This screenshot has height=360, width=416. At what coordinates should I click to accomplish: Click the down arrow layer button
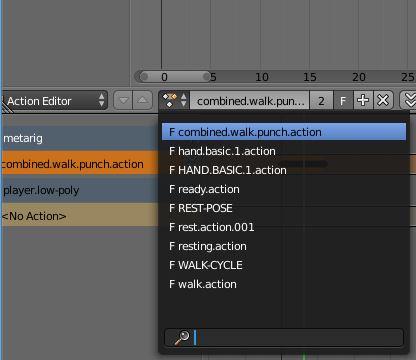(x=123, y=100)
